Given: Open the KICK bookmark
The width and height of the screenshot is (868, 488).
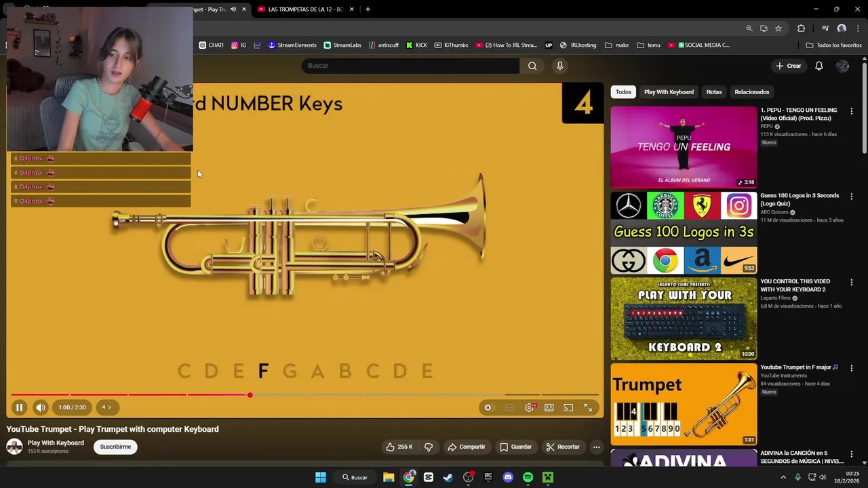Looking at the screenshot, I should click(416, 45).
